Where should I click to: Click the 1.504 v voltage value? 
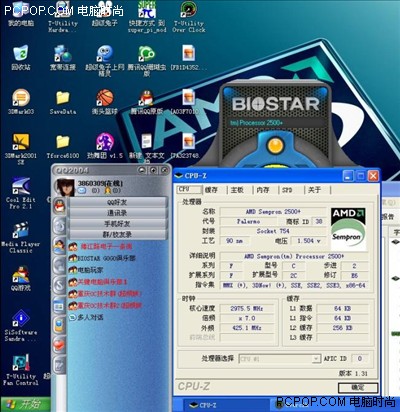click(309, 240)
